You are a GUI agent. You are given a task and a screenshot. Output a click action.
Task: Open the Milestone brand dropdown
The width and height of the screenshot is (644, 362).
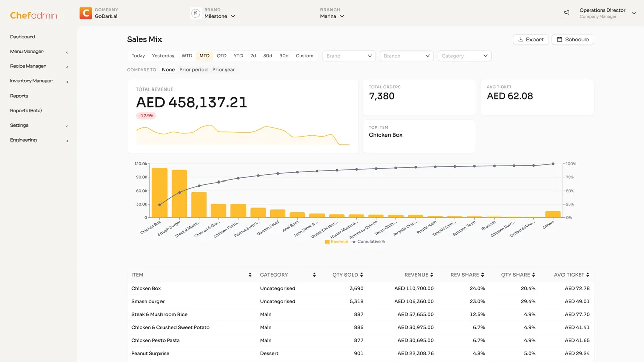(x=220, y=16)
